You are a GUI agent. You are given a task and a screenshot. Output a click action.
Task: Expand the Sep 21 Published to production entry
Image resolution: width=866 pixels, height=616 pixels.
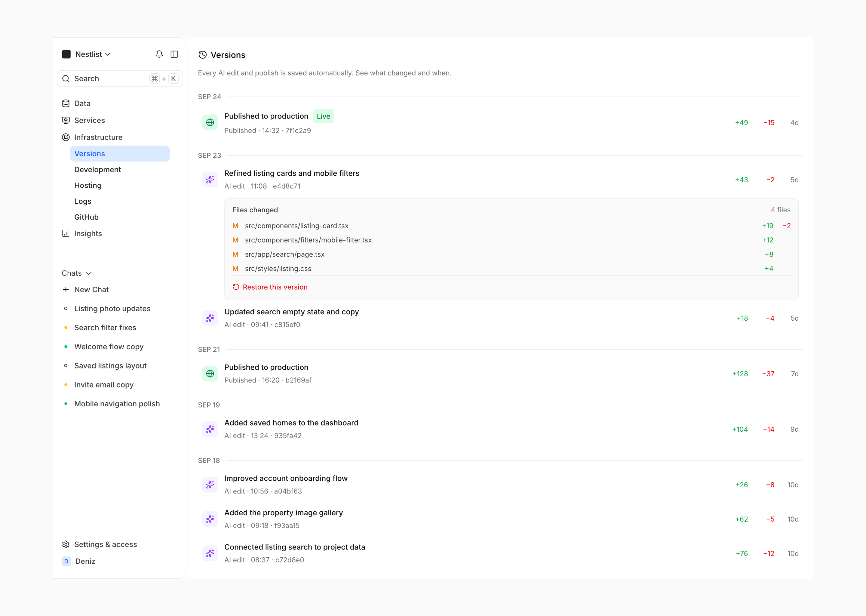click(x=500, y=374)
